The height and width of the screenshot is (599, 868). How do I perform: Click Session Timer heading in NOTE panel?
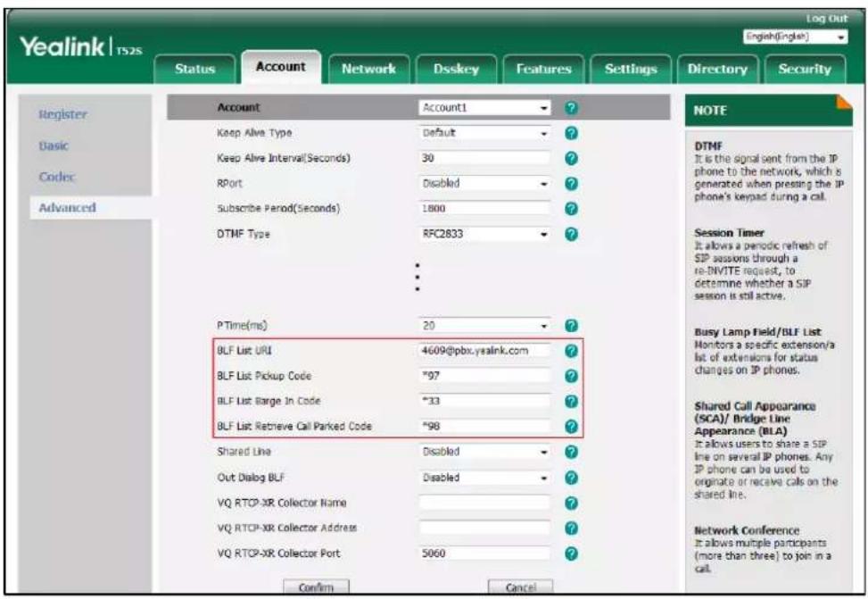729,233
